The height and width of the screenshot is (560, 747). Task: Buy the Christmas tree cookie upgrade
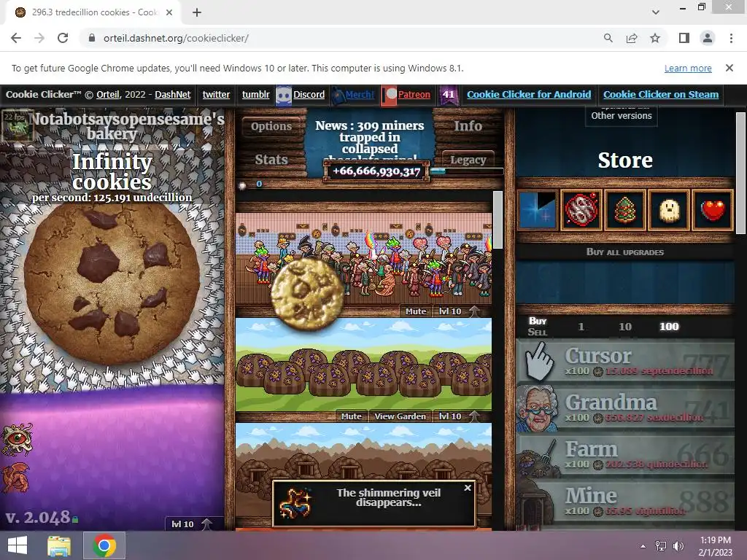click(625, 209)
